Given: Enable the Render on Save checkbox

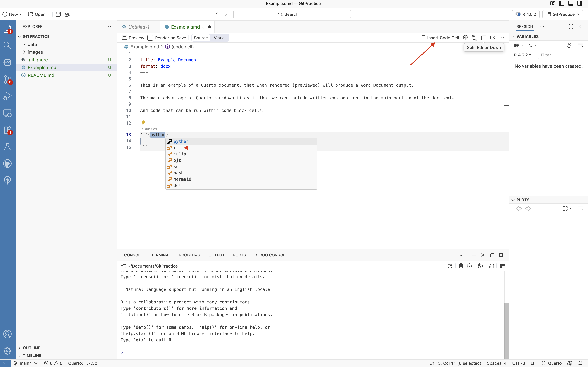Looking at the screenshot, I should click(x=150, y=38).
